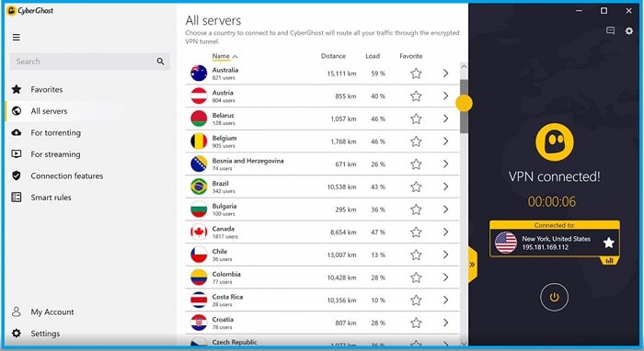
Task: Click the CyberGhost ghost logo
Action: click(x=554, y=142)
